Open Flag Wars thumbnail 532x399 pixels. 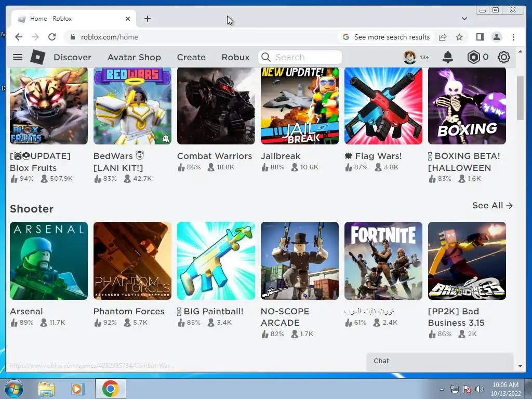point(383,105)
